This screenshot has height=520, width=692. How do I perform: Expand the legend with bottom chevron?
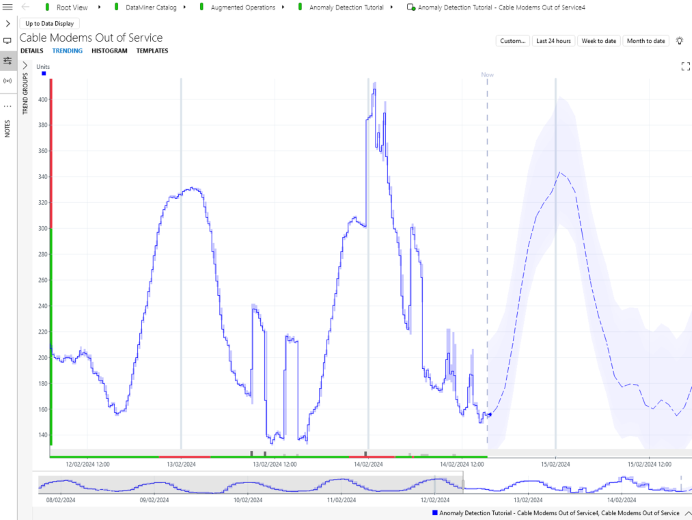pos(688,513)
